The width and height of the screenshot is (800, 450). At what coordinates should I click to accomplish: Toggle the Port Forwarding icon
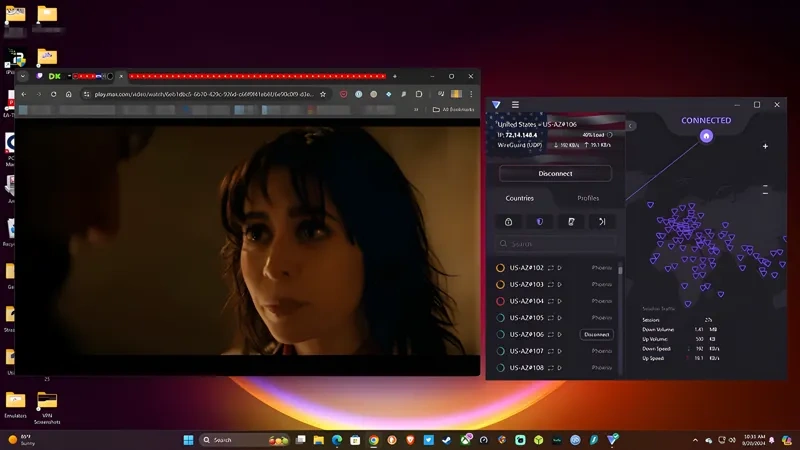pos(602,221)
